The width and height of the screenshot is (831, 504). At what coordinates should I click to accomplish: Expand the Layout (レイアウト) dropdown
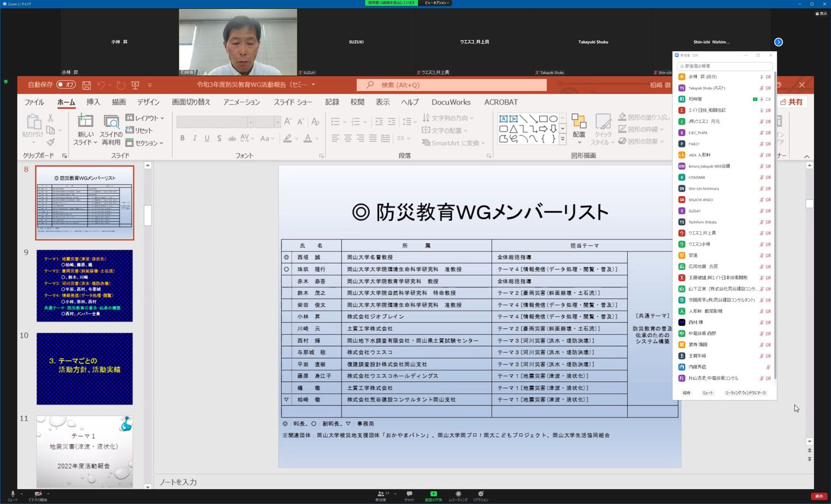point(145,118)
